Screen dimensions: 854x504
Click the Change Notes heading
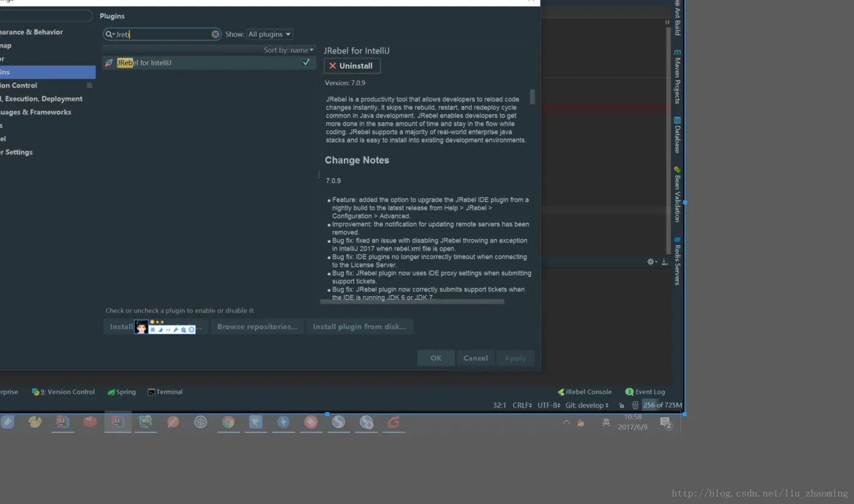point(357,160)
